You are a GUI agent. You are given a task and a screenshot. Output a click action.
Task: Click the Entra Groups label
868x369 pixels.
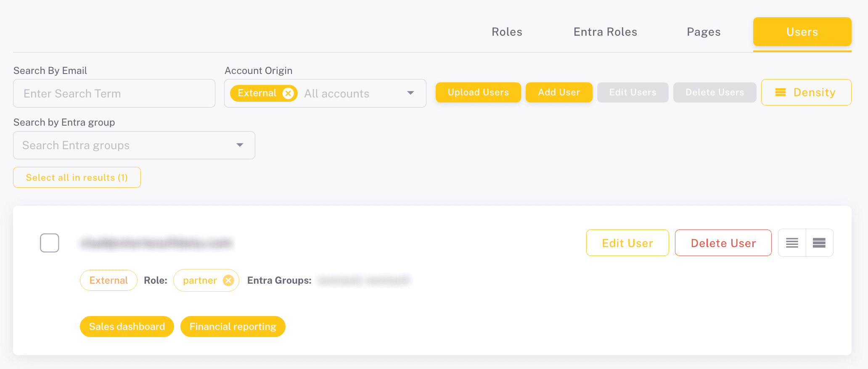click(279, 280)
